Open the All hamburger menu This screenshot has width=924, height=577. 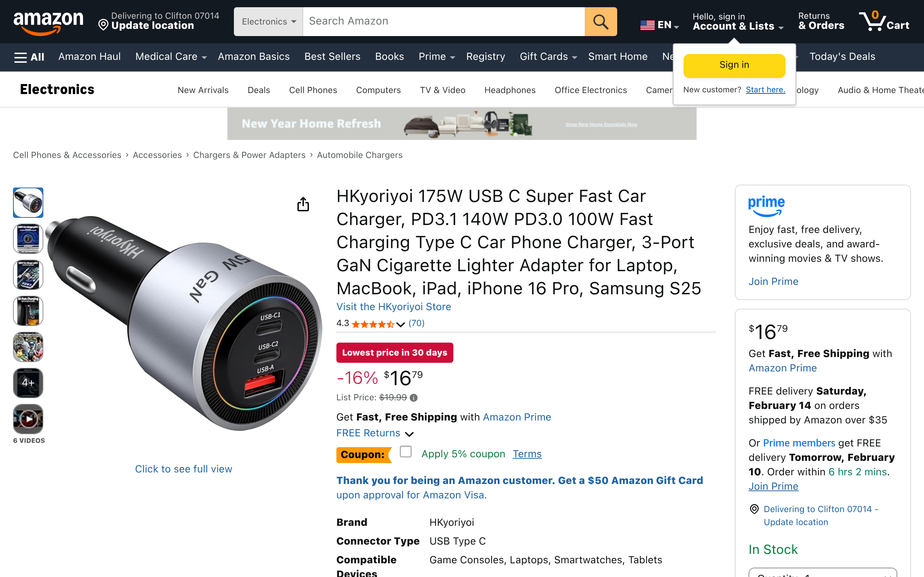click(29, 57)
